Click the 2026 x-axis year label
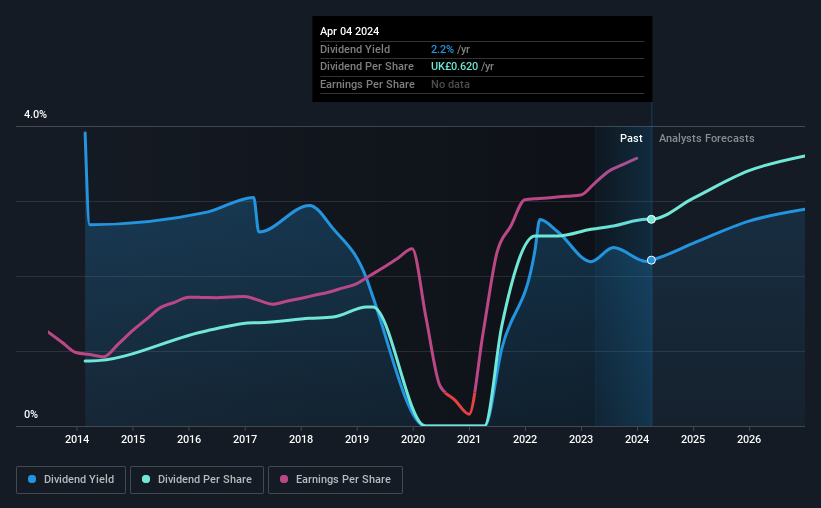 (x=749, y=439)
